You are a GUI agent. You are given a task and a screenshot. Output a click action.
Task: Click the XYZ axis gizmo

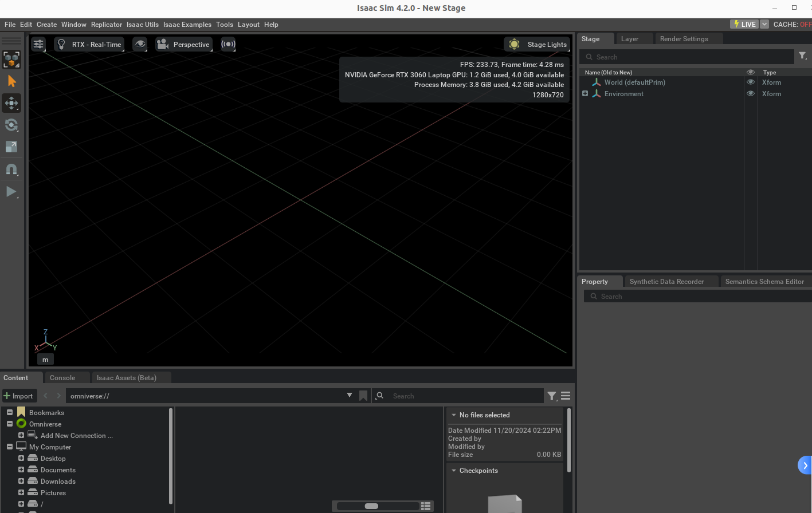[45, 341]
